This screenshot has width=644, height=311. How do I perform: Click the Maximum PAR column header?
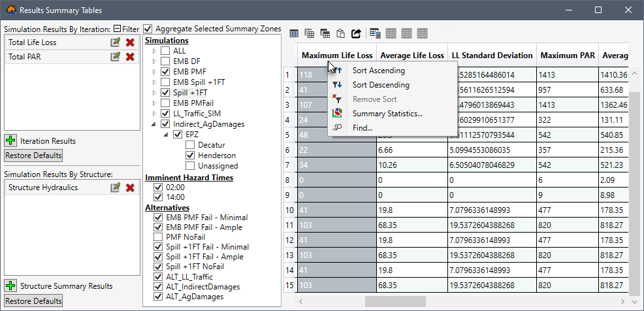pyautogui.click(x=568, y=56)
